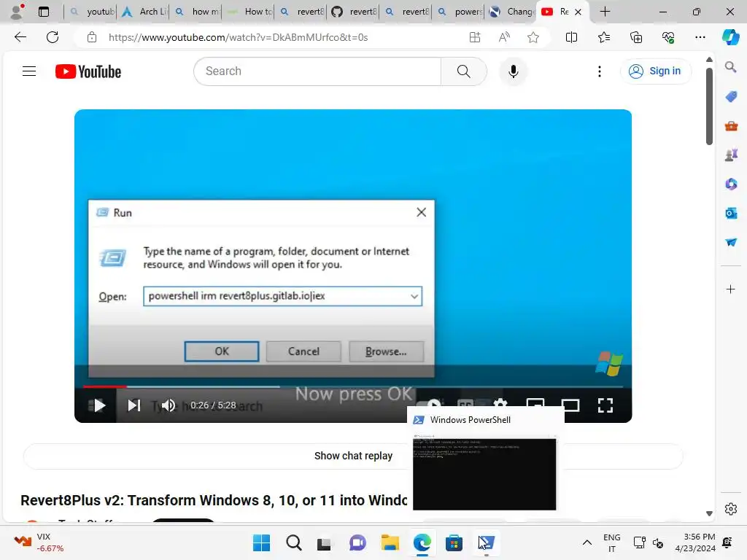This screenshot has width=747, height=560.
Task: Open sidebar Drop paper plane icon
Action: [x=731, y=242]
